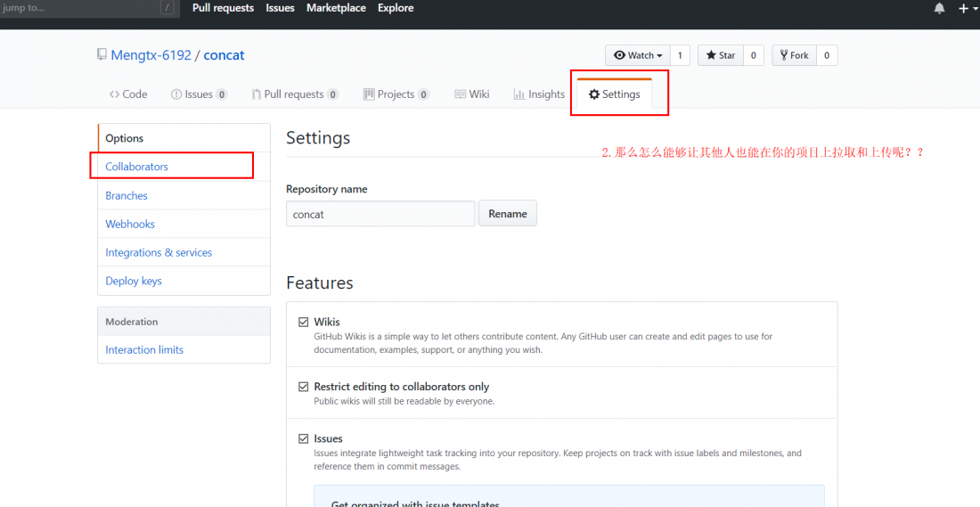Click the Moderation section header

click(x=184, y=322)
